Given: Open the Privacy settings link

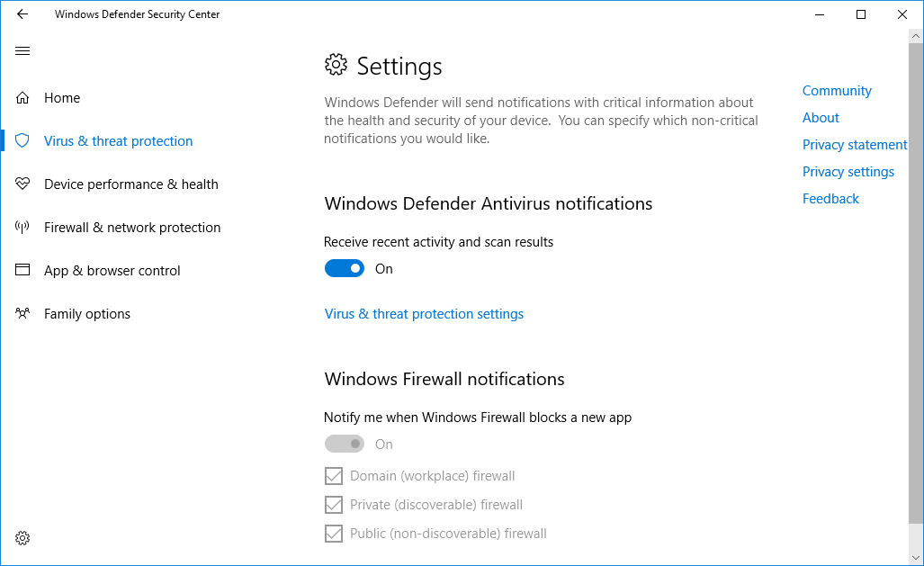Looking at the screenshot, I should click(848, 172).
